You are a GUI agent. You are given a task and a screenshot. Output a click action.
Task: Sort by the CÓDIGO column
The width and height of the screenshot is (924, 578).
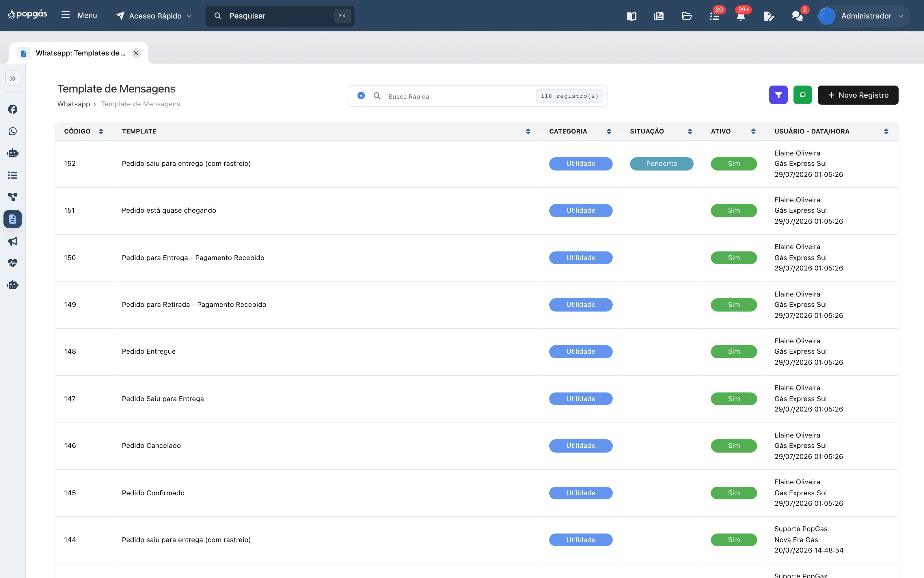(x=101, y=131)
